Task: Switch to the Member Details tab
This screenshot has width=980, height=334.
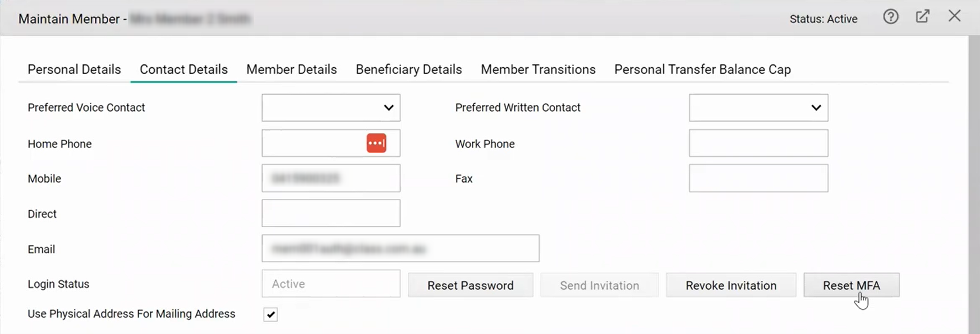Action: [x=291, y=69]
